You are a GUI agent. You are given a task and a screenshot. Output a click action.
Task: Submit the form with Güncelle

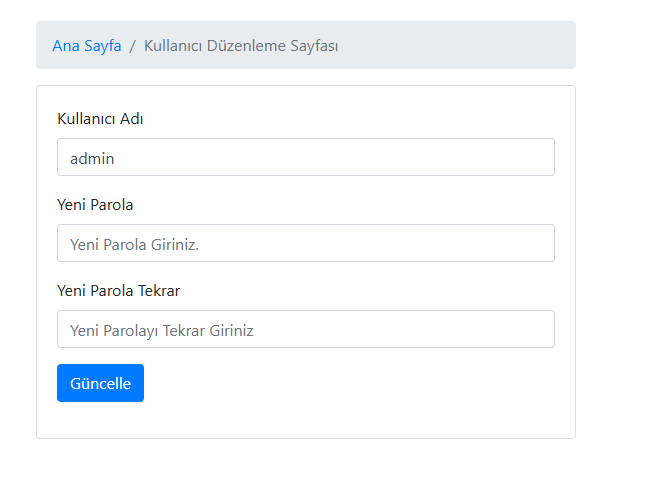[x=100, y=383]
